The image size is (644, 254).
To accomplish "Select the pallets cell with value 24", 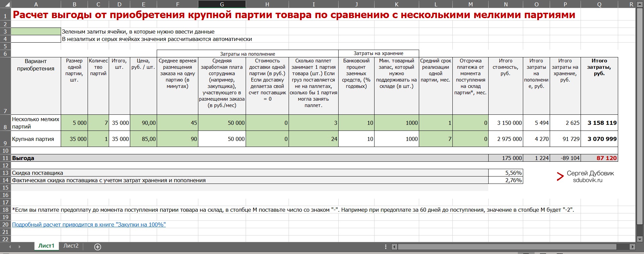I will (313, 139).
